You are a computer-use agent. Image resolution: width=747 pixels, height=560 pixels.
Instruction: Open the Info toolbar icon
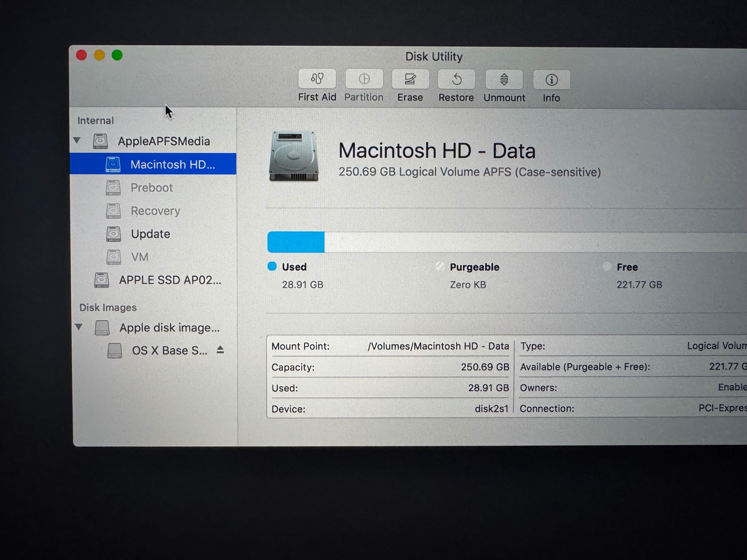552,80
